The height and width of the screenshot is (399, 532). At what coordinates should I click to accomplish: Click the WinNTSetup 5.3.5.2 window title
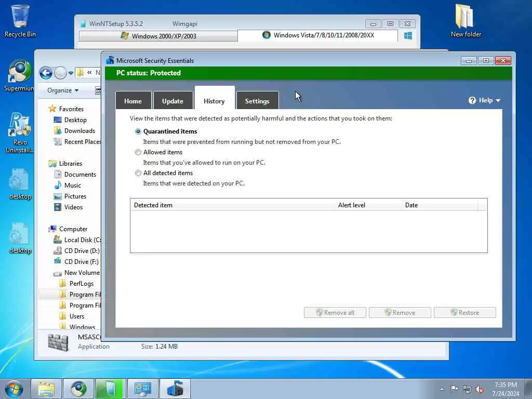(x=116, y=24)
